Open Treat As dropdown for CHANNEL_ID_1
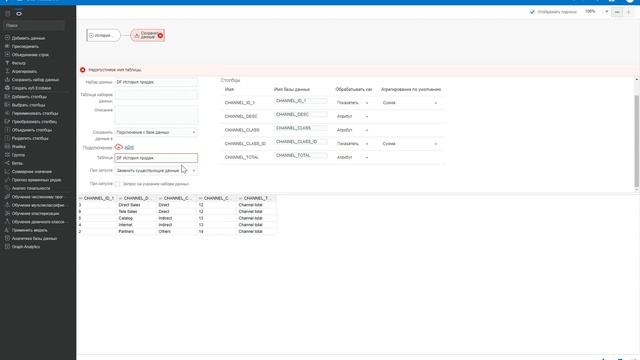The width and height of the screenshot is (640, 360). 352,103
